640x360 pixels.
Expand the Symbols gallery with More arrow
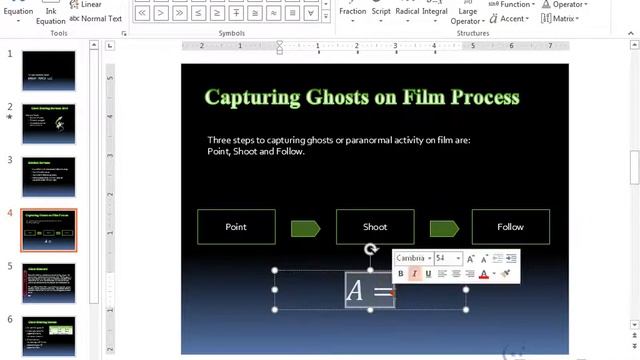click(326, 17)
